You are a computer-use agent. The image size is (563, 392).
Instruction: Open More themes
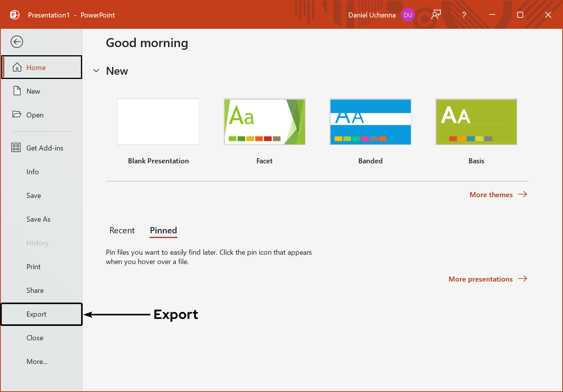tap(491, 194)
